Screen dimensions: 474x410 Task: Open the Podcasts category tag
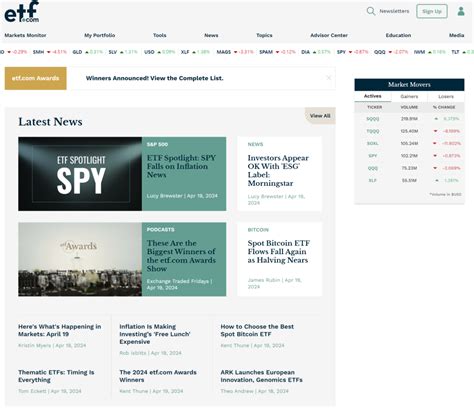point(160,230)
